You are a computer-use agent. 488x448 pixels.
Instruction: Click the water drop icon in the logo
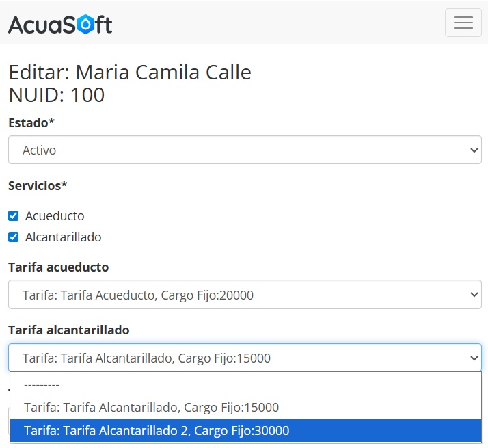click(85, 25)
